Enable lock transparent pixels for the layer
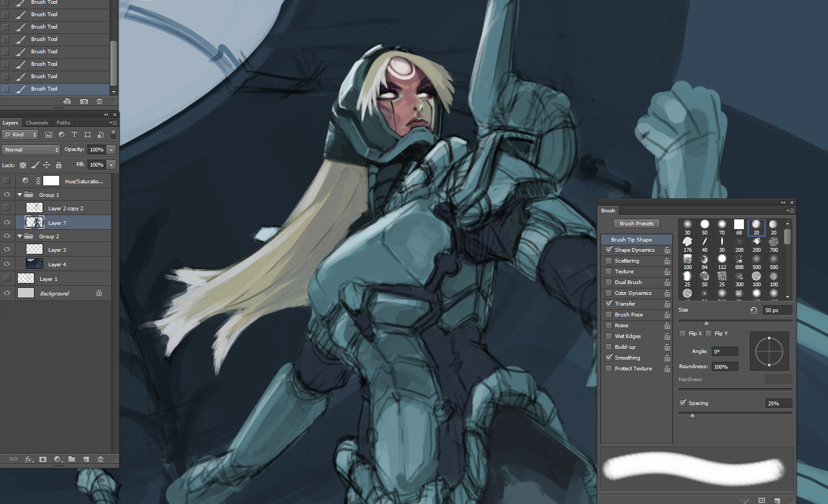Image resolution: width=828 pixels, height=504 pixels. [22, 165]
